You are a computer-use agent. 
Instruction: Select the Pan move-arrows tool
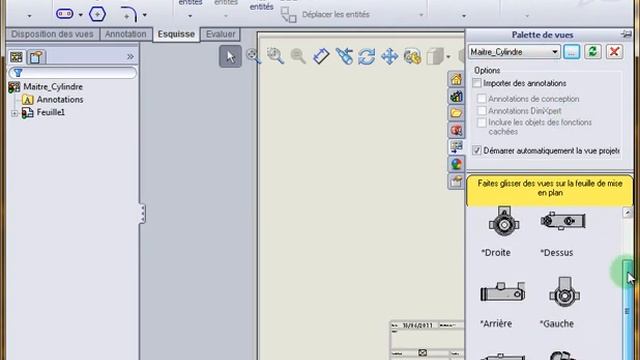[x=389, y=56]
